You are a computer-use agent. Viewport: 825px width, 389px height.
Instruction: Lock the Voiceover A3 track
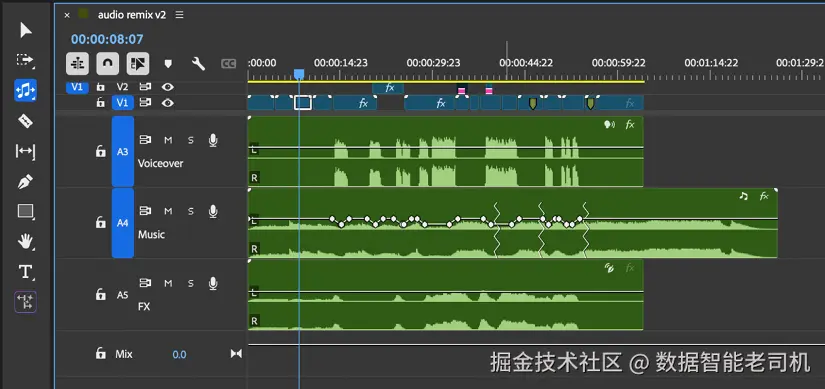[100, 152]
